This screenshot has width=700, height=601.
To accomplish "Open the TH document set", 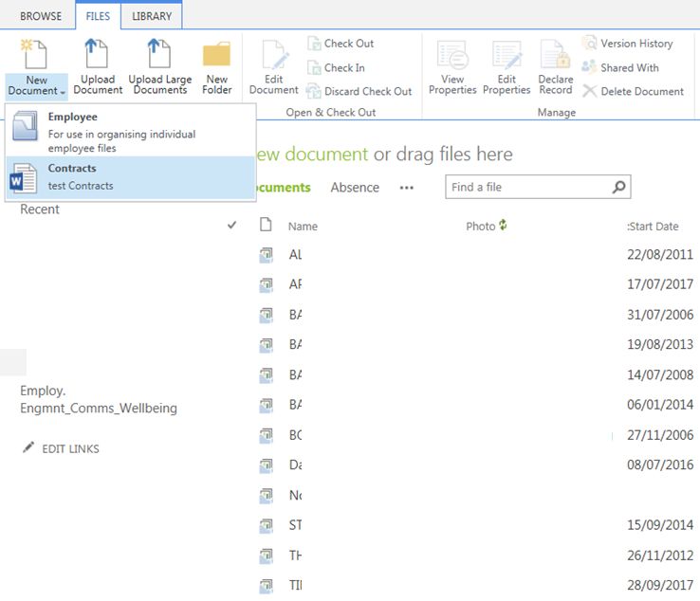I will pyautogui.click(x=295, y=555).
